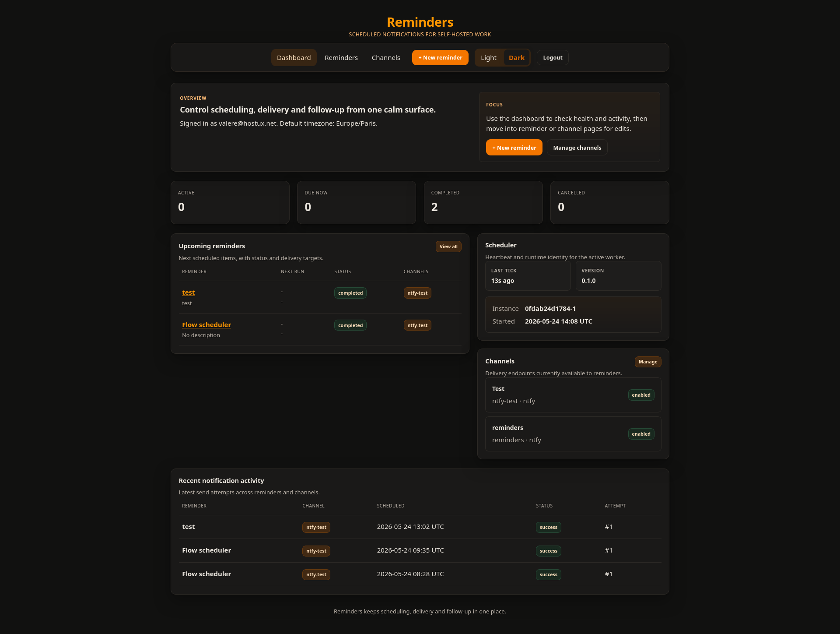
Task: Click enabled badge on Test channel
Action: pos(641,395)
